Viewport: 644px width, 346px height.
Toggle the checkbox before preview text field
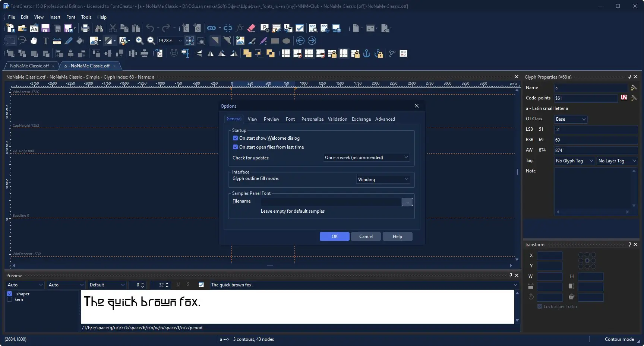[201, 285]
